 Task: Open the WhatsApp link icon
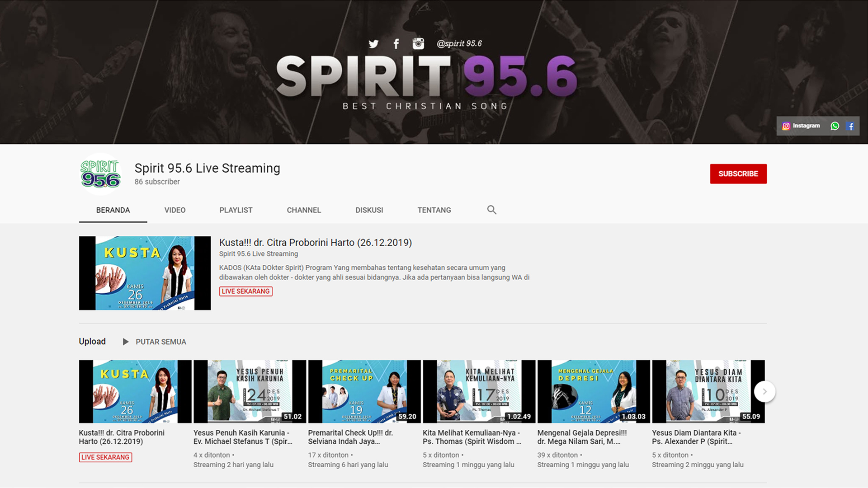[835, 126]
